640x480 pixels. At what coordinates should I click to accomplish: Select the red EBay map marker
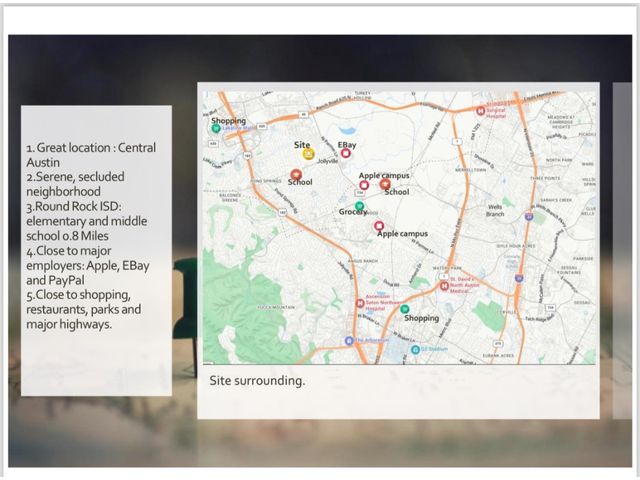[x=346, y=153]
